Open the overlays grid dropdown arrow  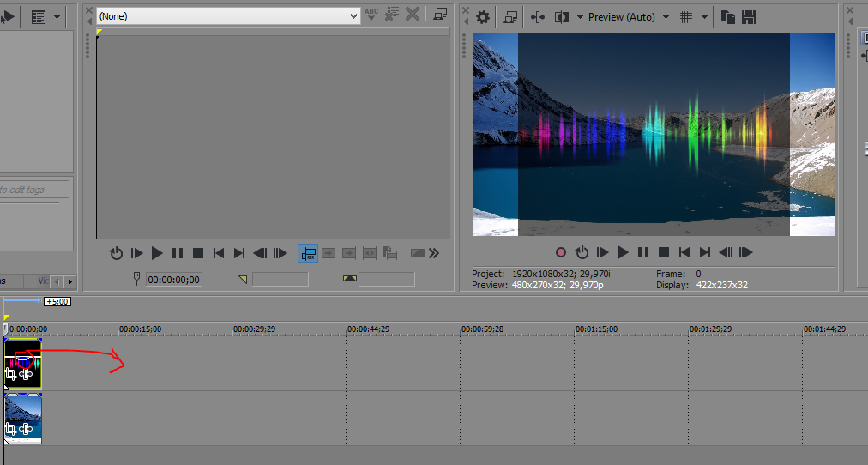point(704,17)
